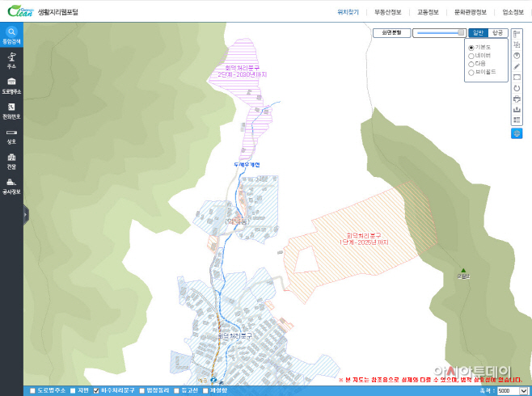This screenshot has width=532, height=396.
Task: Click the save/download map icon
Action: [517, 110]
